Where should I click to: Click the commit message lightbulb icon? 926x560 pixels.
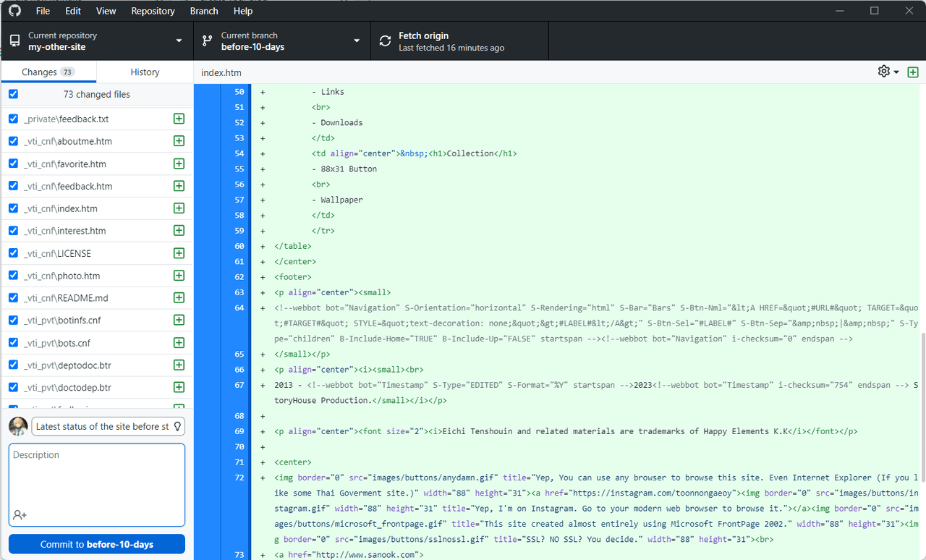point(177,426)
